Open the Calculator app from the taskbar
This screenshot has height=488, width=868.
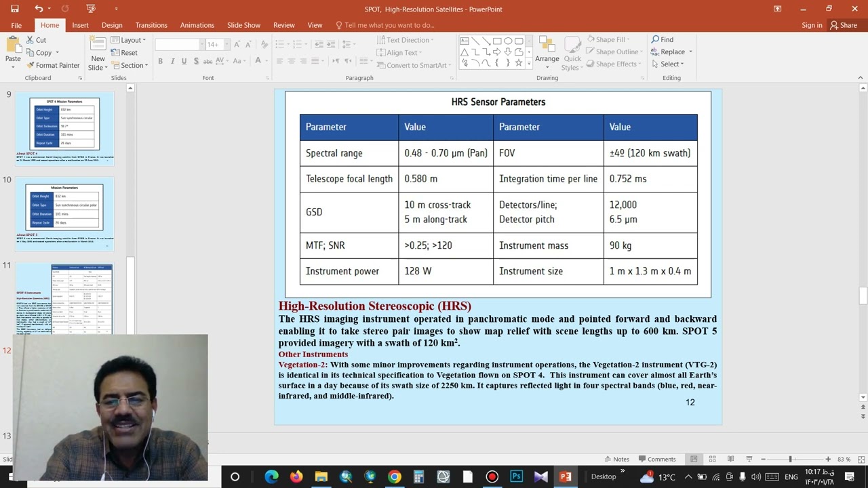click(418, 476)
